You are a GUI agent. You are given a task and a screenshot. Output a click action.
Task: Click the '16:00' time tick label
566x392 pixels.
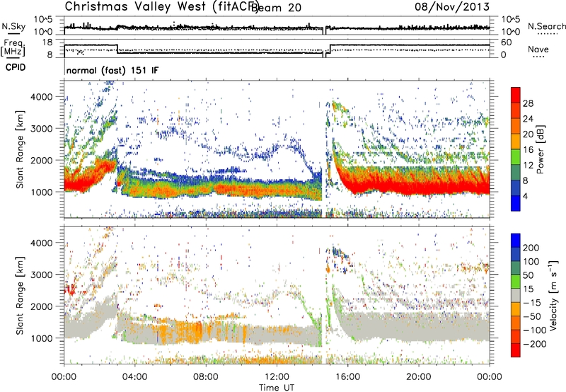point(347,377)
